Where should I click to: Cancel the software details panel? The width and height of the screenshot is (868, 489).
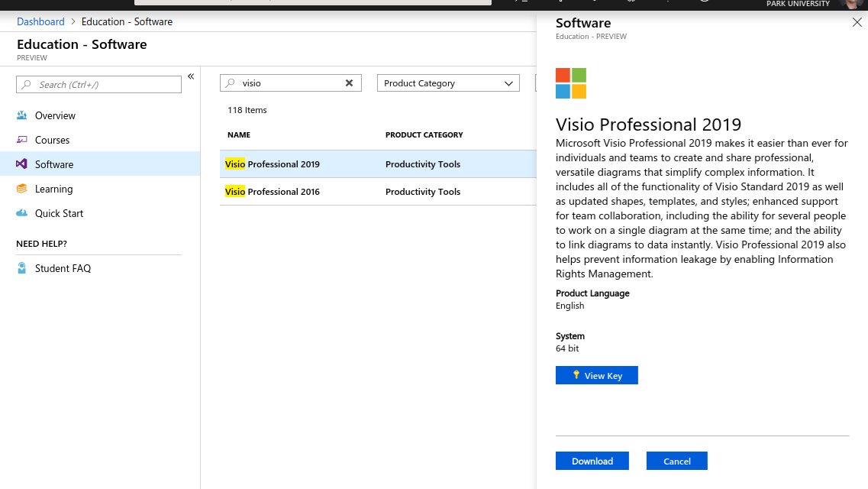tap(677, 461)
